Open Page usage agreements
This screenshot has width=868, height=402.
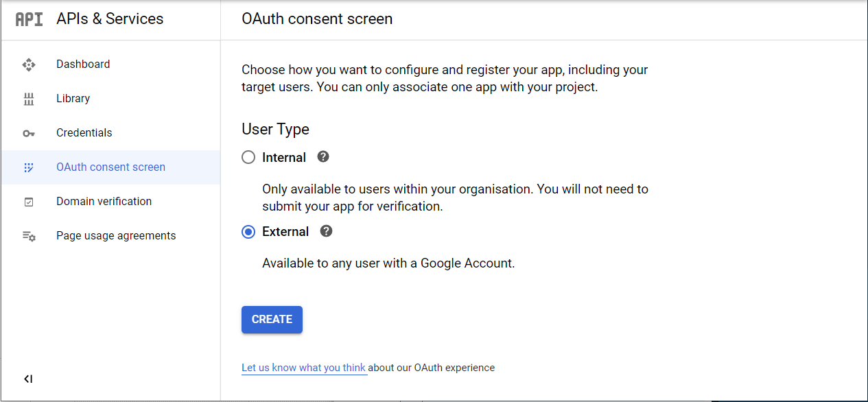110,236
